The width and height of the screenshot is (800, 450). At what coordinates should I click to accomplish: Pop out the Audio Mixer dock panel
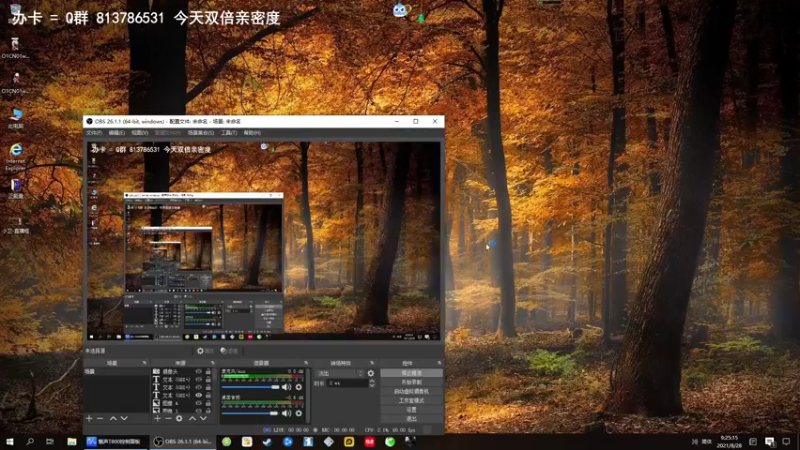[306, 363]
